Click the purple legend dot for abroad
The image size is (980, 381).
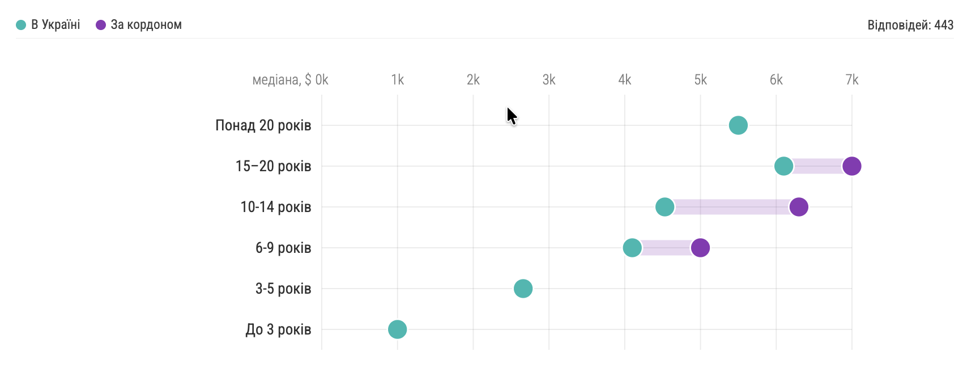(101, 25)
